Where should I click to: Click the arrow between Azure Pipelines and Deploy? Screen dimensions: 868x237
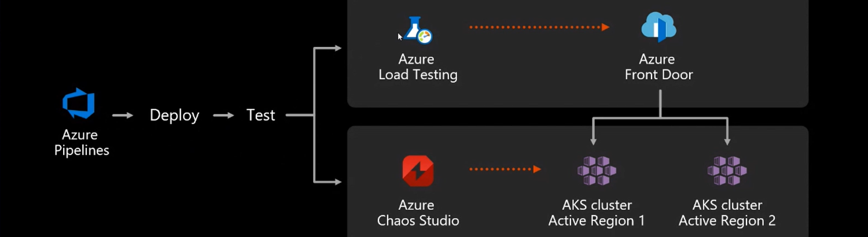(123, 116)
